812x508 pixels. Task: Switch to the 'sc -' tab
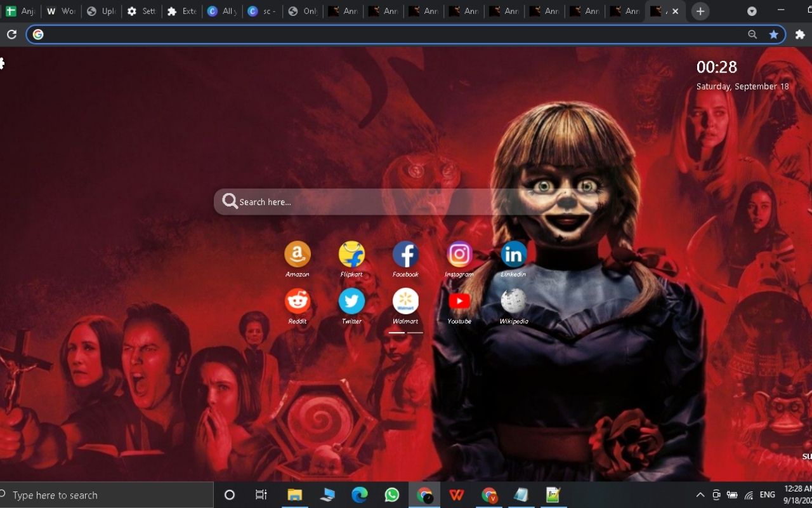261,11
